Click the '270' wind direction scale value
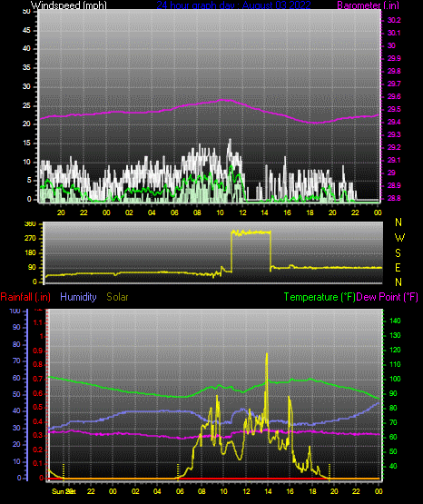Image resolution: width=423 pixels, height=504 pixels. [x=30, y=239]
